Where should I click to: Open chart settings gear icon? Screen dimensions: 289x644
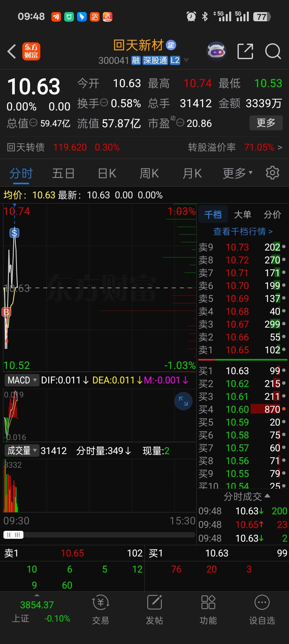(273, 173)
